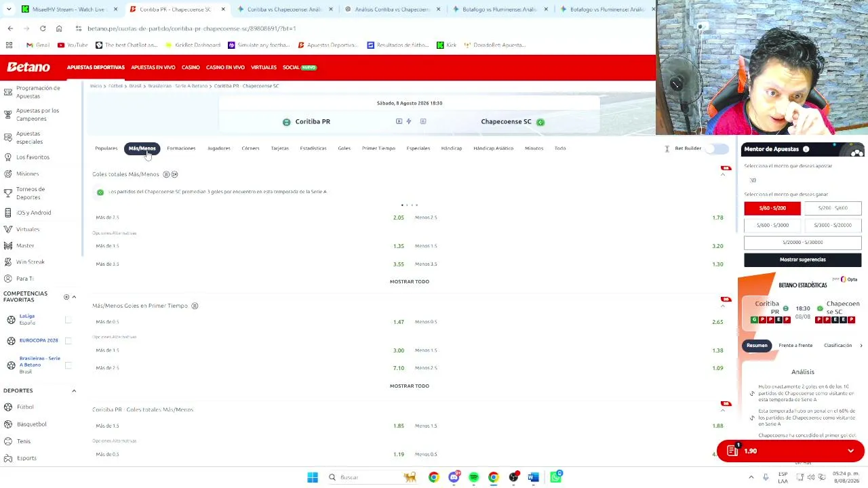This screenshot has height=488, width=868.
Task: Open Apuestas por los Campeones trophy icon
Action: click(8, 115)
